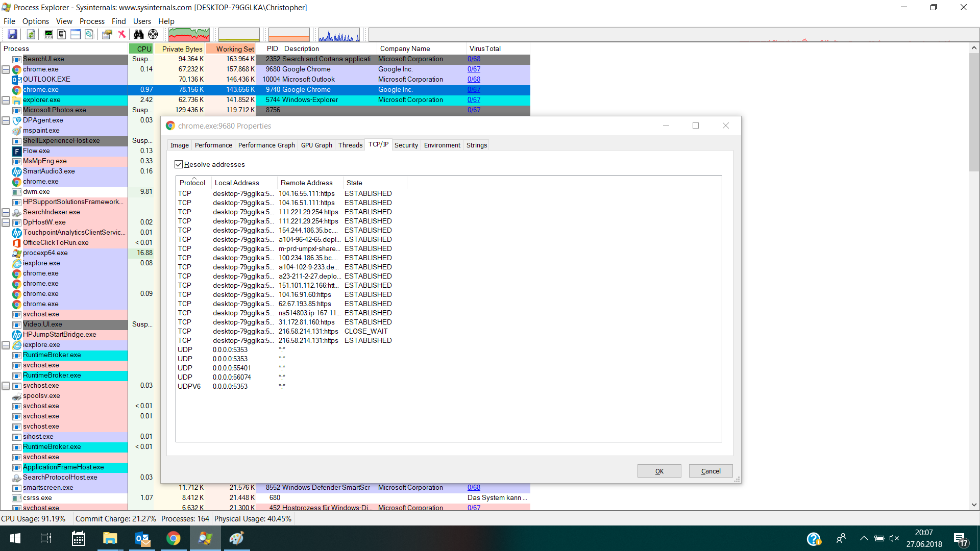Open the Options menu

35,21
